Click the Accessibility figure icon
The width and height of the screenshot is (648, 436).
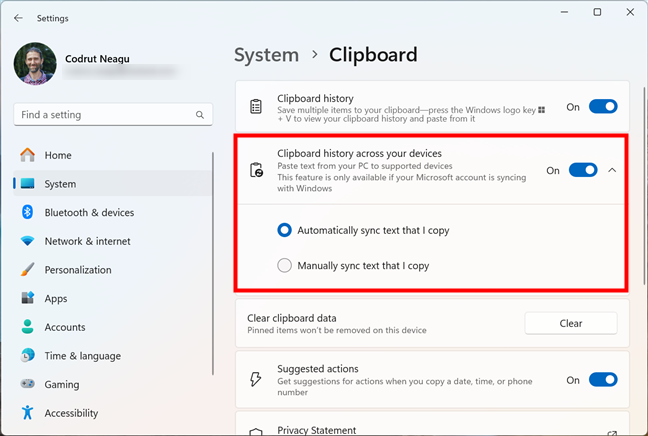[x=28, y=412]
